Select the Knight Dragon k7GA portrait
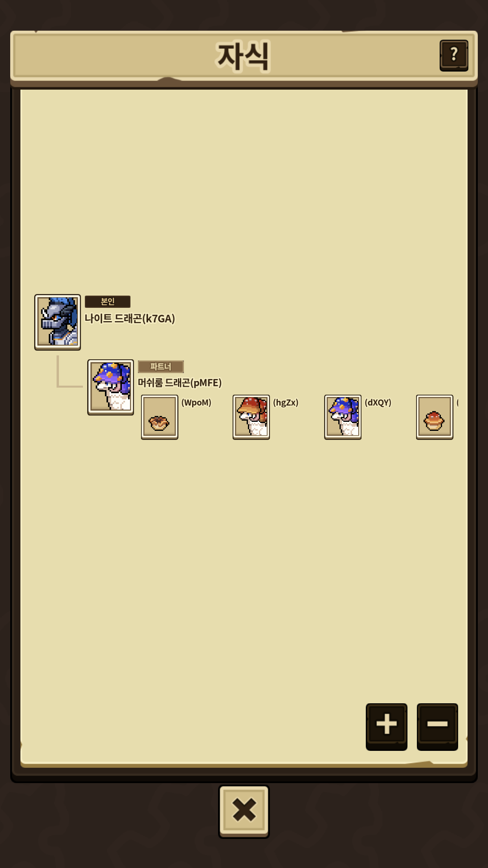Image resolution: width=488 pixels, height=868 pixels. coord(57,322)
